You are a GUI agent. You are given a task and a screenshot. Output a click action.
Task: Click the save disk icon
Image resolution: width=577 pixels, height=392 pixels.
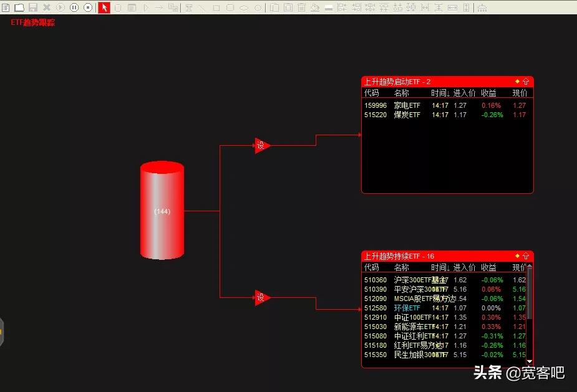(x=33, y=7)
